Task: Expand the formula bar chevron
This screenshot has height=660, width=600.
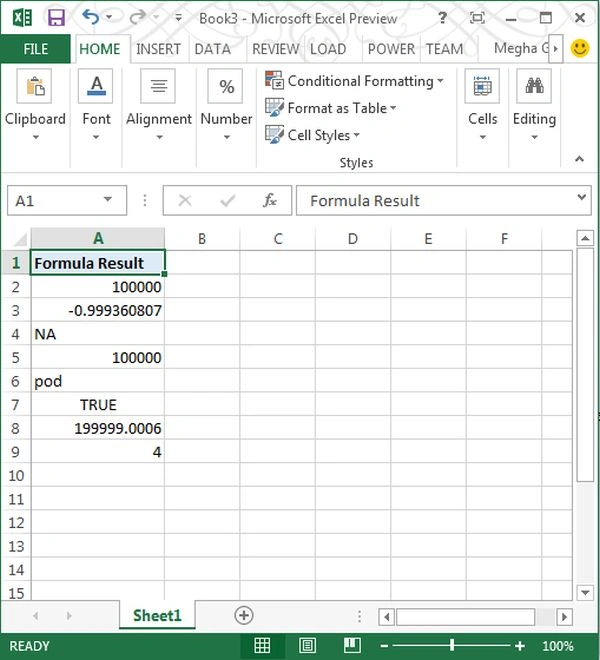Action: point(582,197)
